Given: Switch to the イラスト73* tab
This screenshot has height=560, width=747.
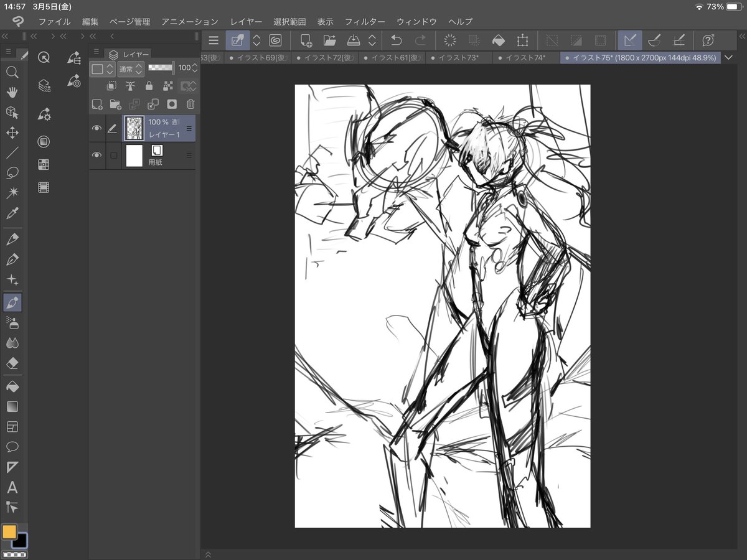Looking at the screenshot, I should point(458,58).
